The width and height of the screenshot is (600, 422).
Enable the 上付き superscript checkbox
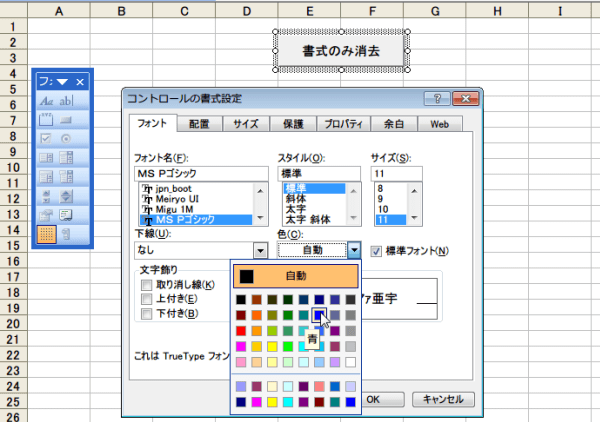tap(147, 299)
